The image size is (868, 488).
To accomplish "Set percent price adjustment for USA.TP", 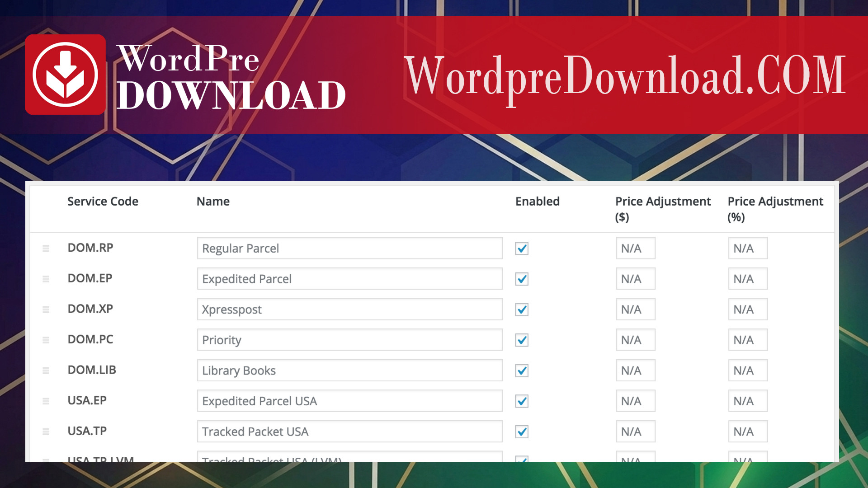I will (x=748, y=431).
